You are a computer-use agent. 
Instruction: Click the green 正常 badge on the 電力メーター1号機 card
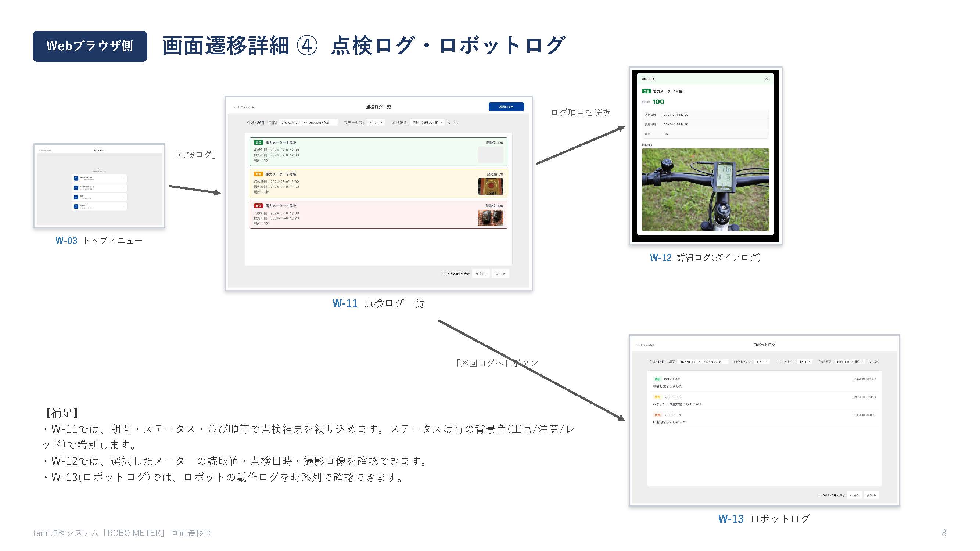(258, 143)
